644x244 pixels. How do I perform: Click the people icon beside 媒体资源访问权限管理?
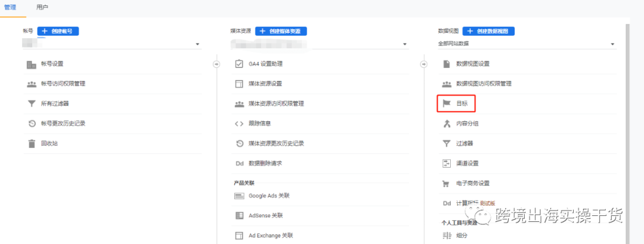(x=239, y=104)
